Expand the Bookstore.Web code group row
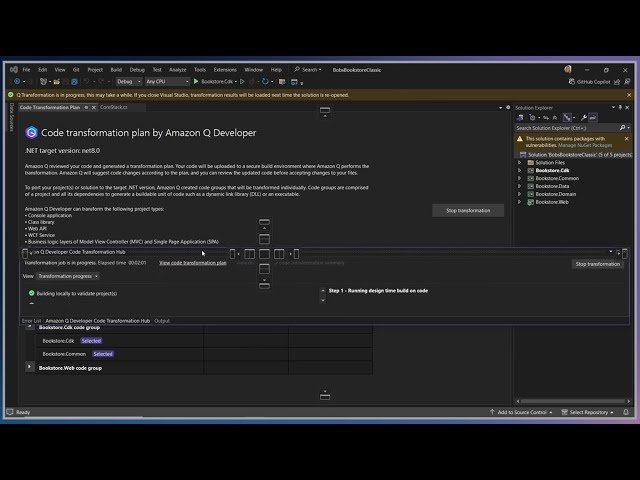The height and width of the screenshot is (480, 640). pyautogui.click(x=29, y=368)
